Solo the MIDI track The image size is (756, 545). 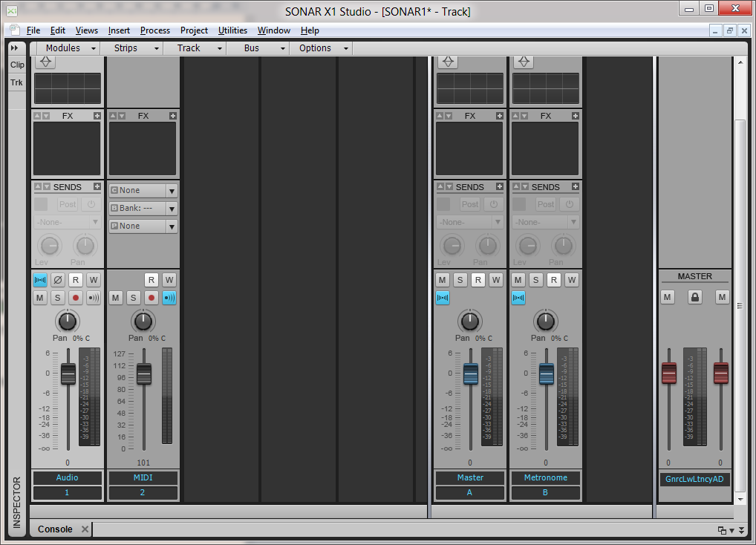134,298
